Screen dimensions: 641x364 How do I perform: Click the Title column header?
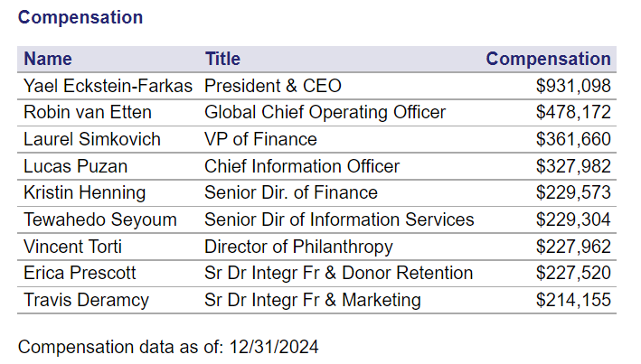pos(222,60)
